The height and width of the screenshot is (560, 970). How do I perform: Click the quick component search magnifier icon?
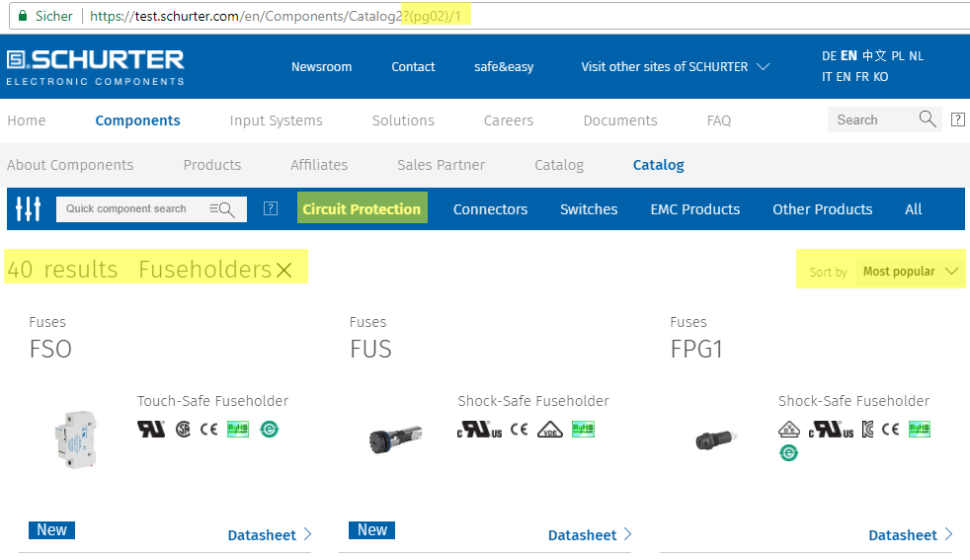[222, 209]
